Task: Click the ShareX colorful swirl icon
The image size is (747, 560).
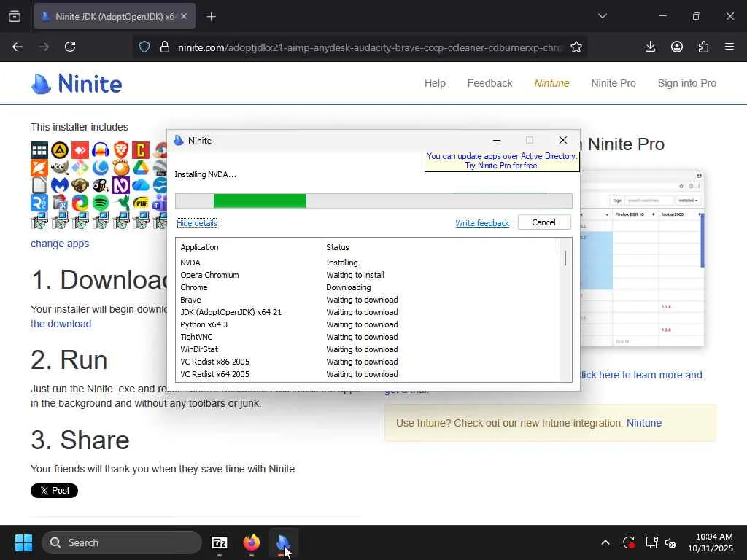Action: coord(80,203)
